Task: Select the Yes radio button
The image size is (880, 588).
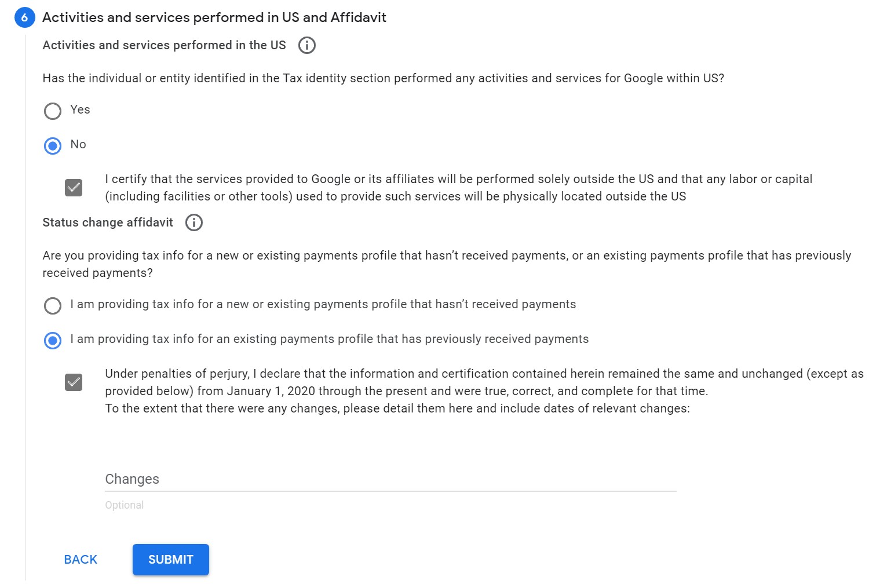Action: [x=53, y=111]
